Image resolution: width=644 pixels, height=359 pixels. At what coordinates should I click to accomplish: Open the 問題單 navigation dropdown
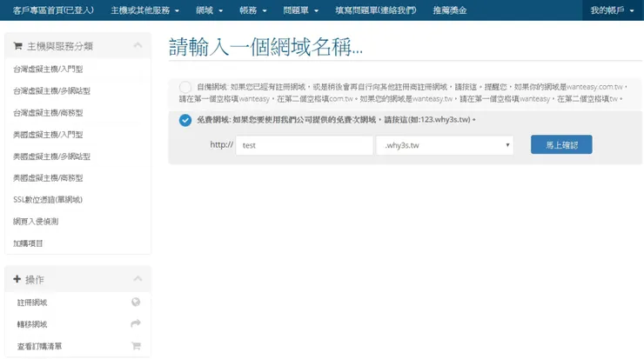tap(300, 10)
